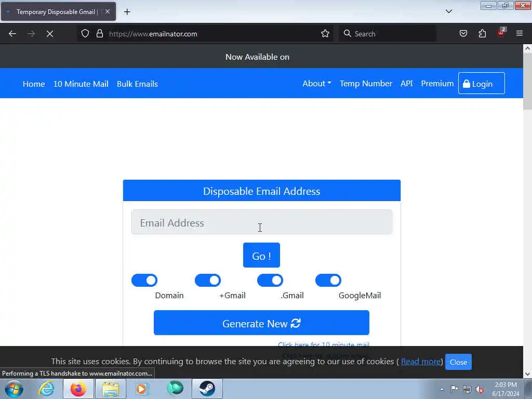
Task: Expand the About dropdown menu
Action: pyautogui.click(x=316, y=84)
